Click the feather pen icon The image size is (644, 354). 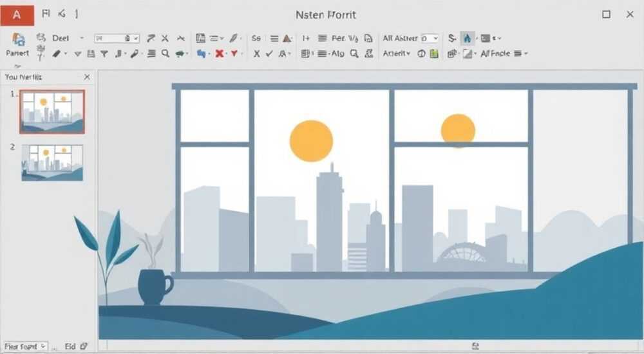[234, 38]
